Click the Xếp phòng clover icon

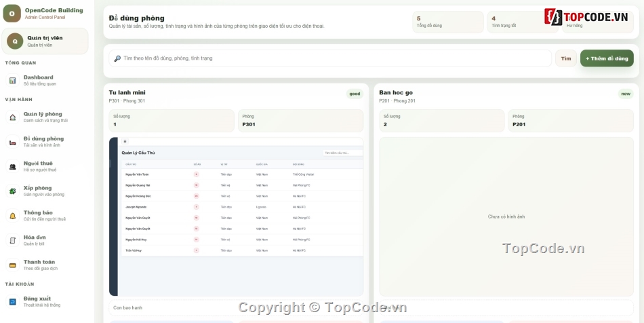point(13,191)
